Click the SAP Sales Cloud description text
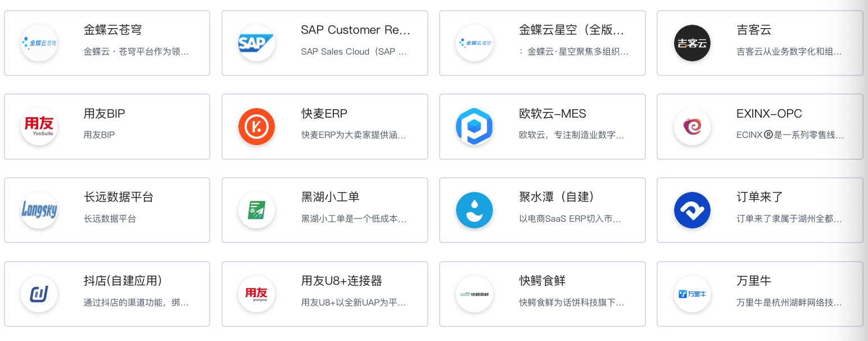Image resolution: width=868 pixels, height=341 pixels. pos(354,52)
